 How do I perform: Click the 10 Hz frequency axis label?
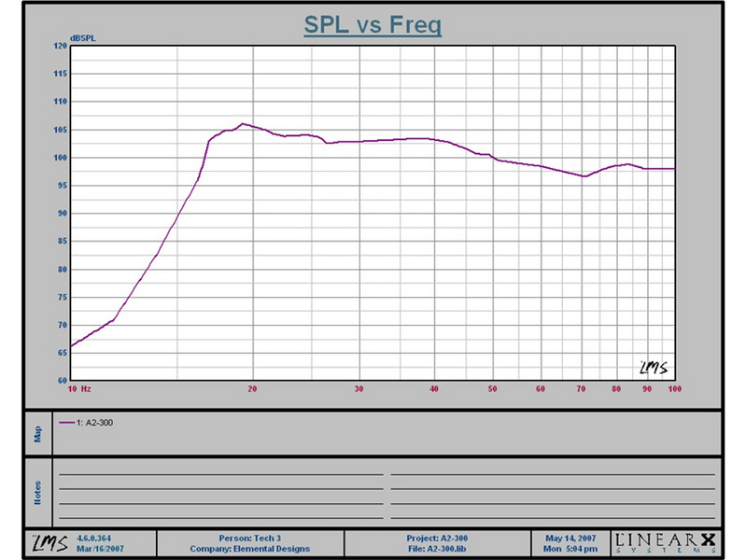(x=78, y=387)
